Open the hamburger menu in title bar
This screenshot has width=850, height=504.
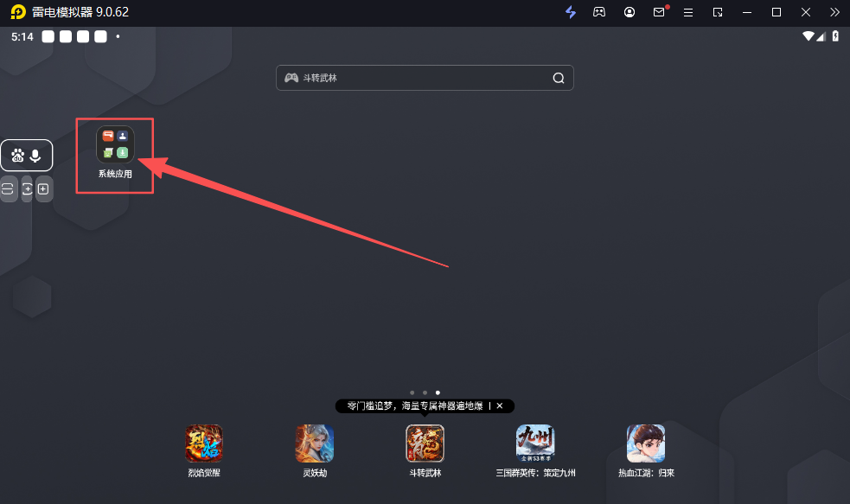click(688, 12)
